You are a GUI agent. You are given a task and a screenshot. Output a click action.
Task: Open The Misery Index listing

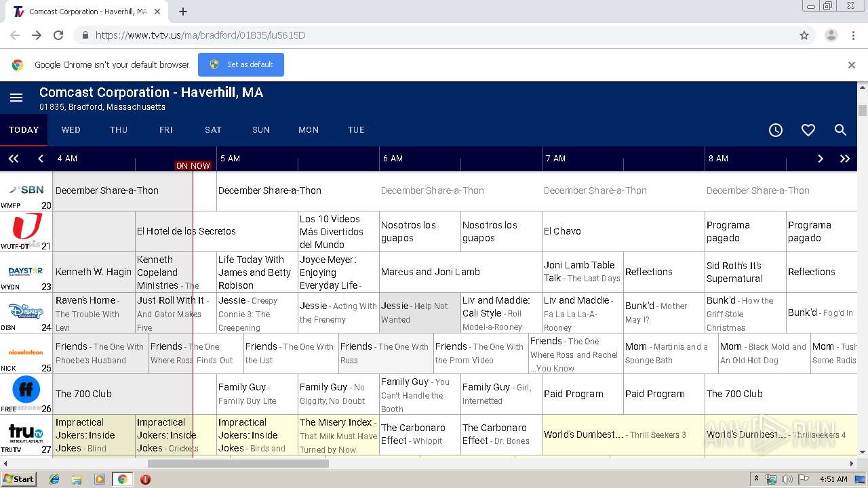click(x=338, y=434)
